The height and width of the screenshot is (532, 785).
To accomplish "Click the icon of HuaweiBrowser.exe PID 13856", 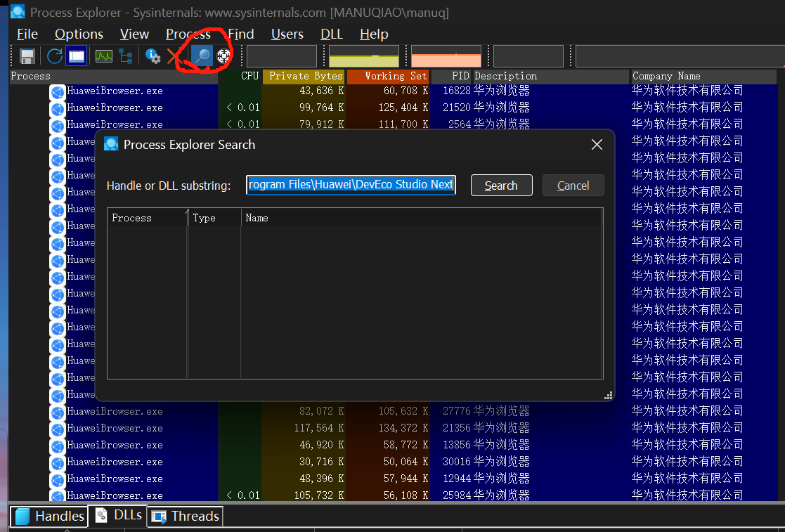I will 58,446.
